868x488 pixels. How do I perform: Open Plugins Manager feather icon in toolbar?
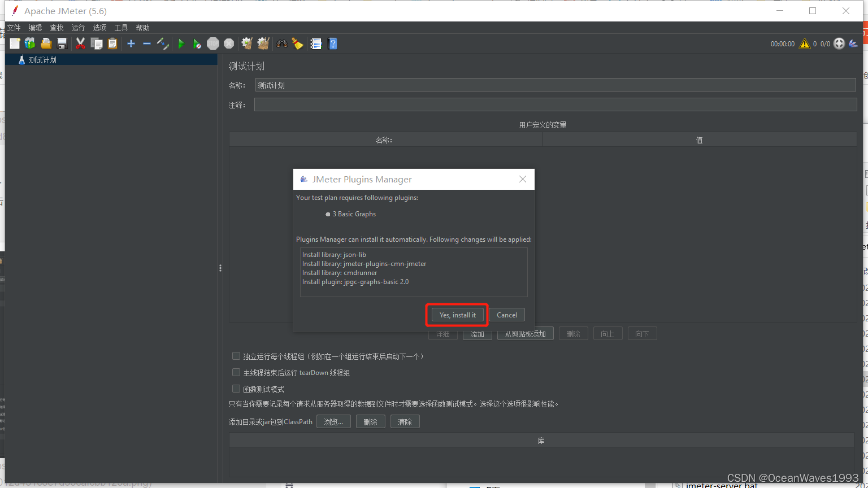coord(853,43)
